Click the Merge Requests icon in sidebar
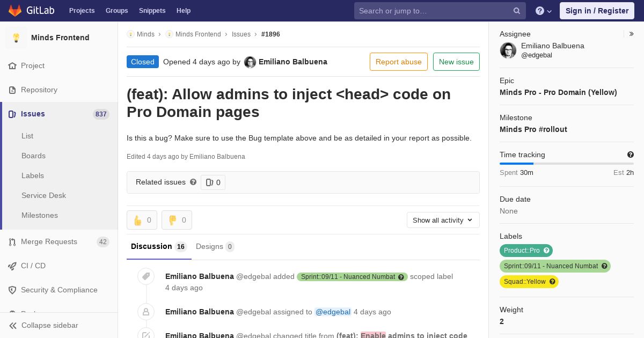This screenshot has width=644, height=338. [12, 241]
